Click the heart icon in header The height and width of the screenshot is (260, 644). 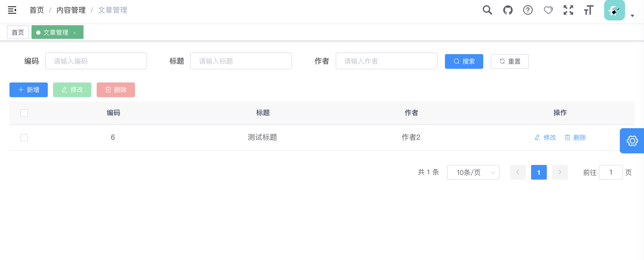[x=548, y=10]
